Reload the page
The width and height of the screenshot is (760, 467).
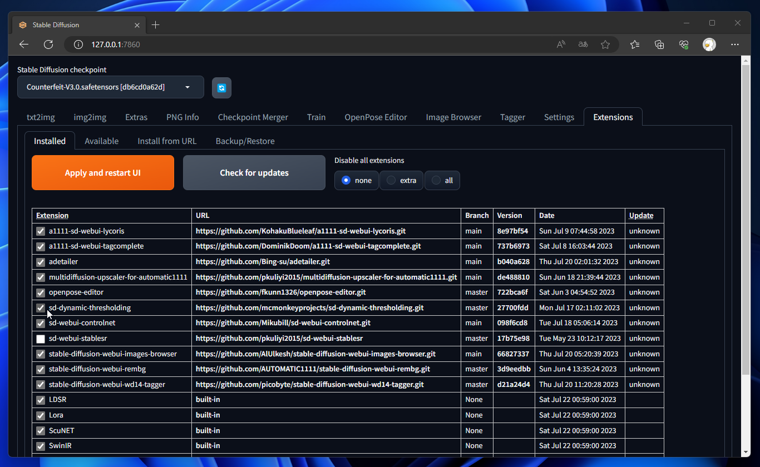[x=48, y=44]
